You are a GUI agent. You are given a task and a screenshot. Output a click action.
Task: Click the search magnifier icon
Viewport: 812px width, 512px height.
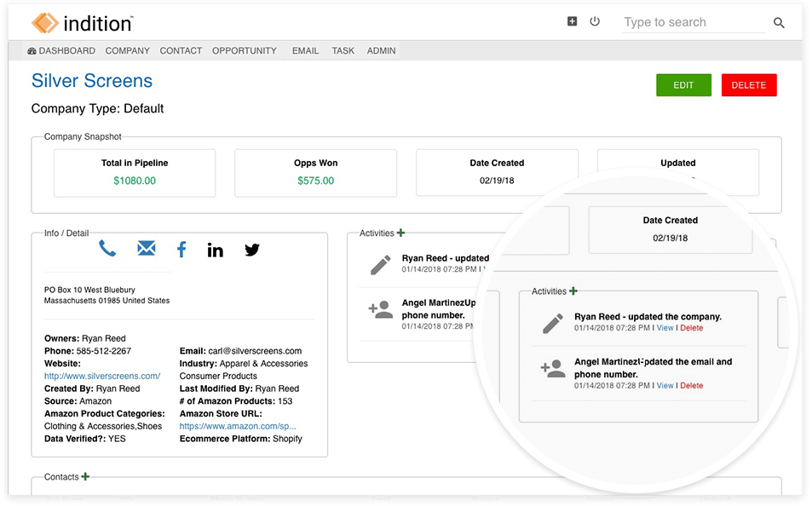point(779,23)
